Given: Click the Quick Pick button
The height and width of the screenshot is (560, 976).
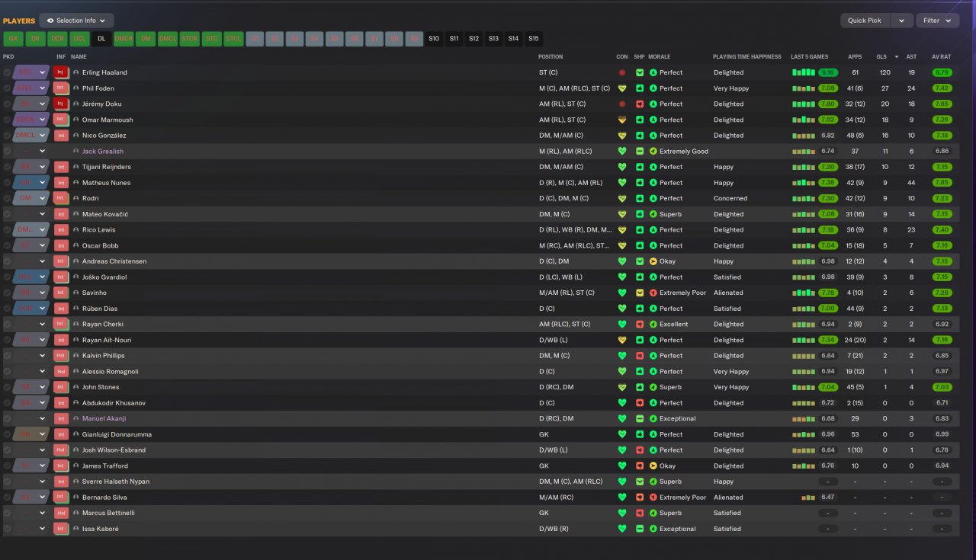Looking at the screenshot, I should click(x=865, y=21).
